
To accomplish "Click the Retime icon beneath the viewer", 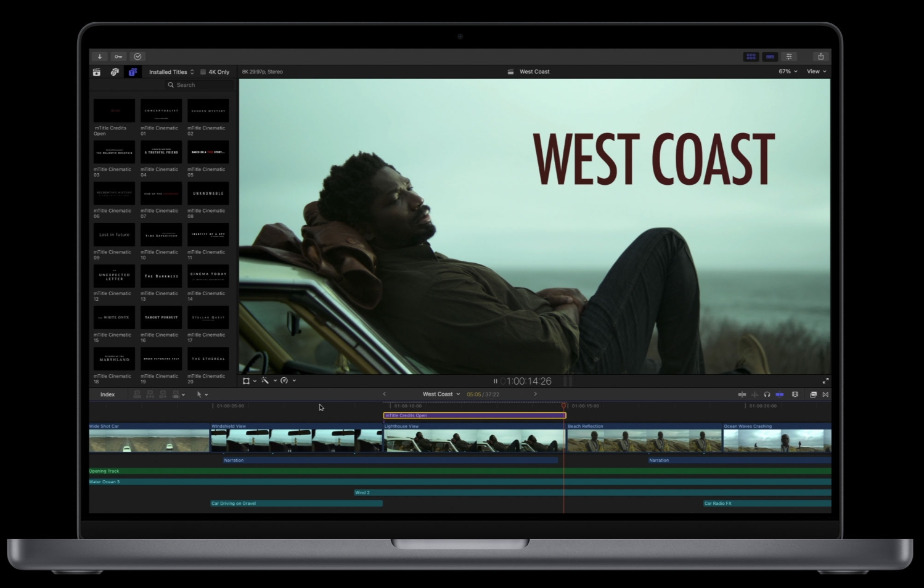I will 285,380.
